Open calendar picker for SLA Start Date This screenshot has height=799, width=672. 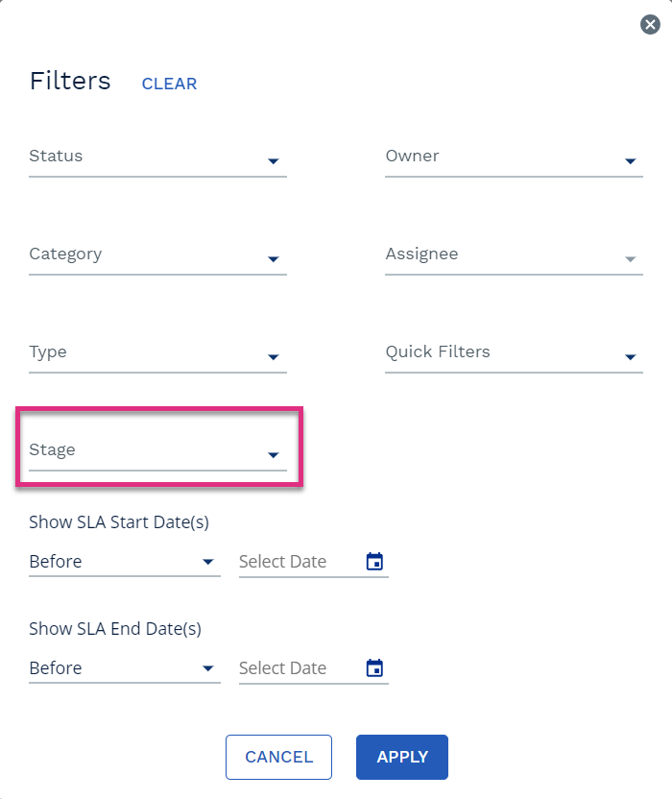(x=375, y=562)
